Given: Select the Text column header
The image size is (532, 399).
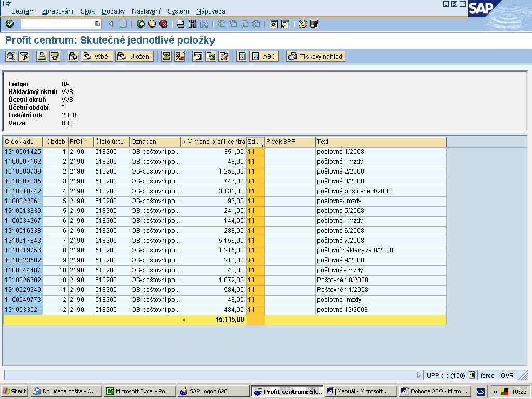Looking at the screenshot, I should (381, 141).
